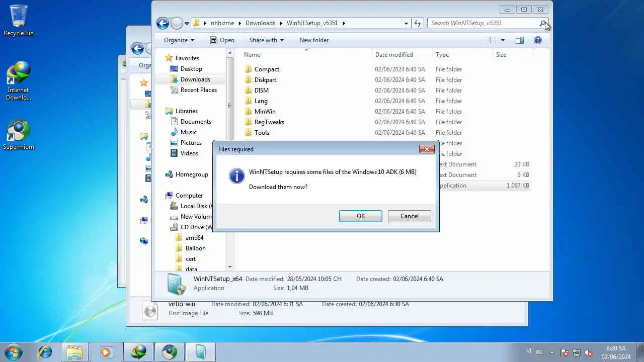644x362 pixels.
Task: Refresh the WinNTSetup_v5351 folder view
Action: (x=417, y=23)
